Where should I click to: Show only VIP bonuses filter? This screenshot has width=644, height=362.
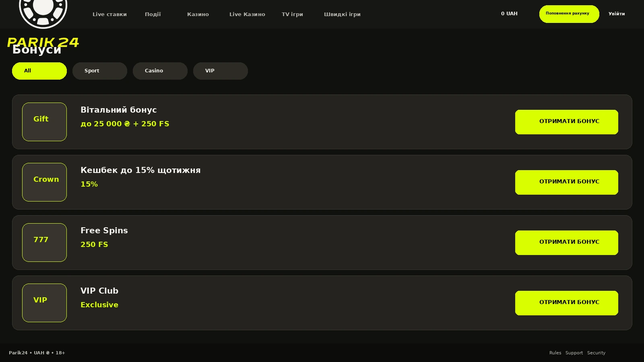click(221, 71)
